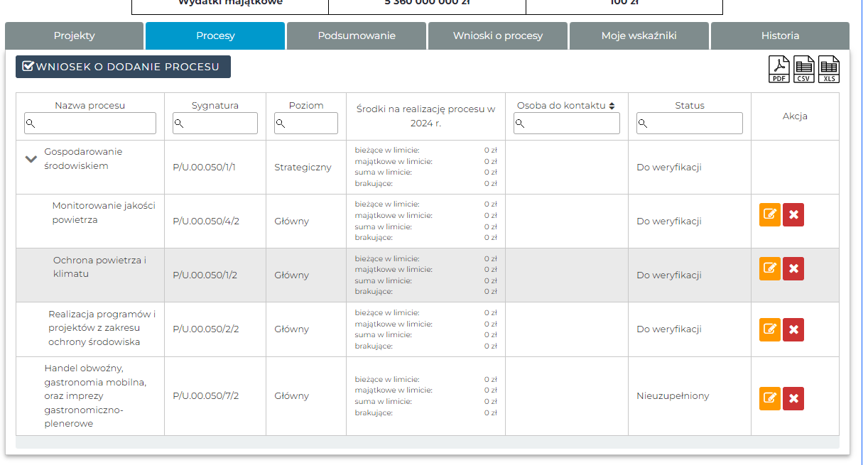Switch to the Projekty tab
This screenshot has height=465, width=868.
pyautogui.click(x=74, y=35)
